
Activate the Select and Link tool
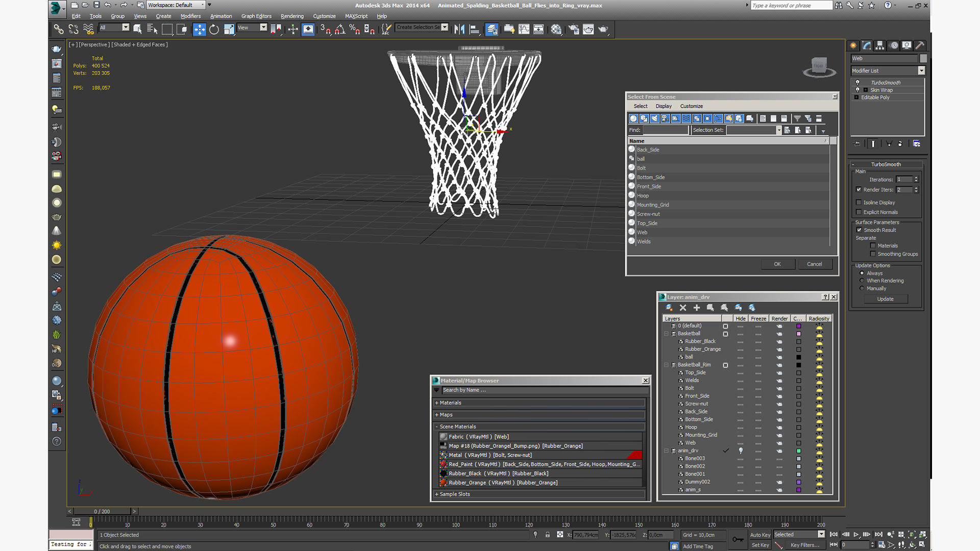[x=58, y=30]
